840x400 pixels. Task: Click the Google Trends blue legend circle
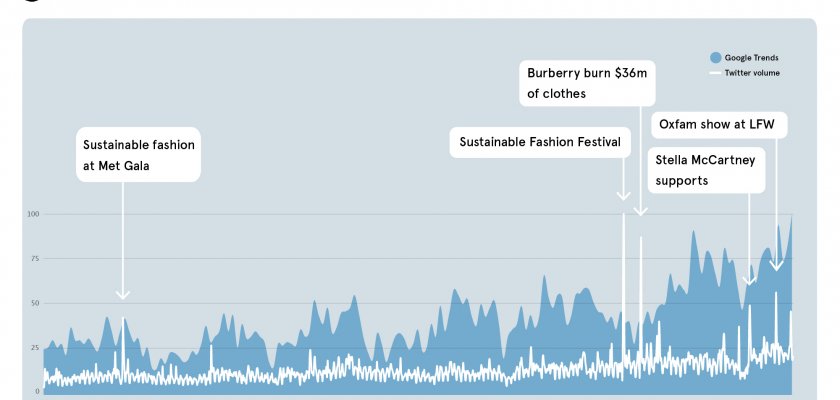[715, 58]
